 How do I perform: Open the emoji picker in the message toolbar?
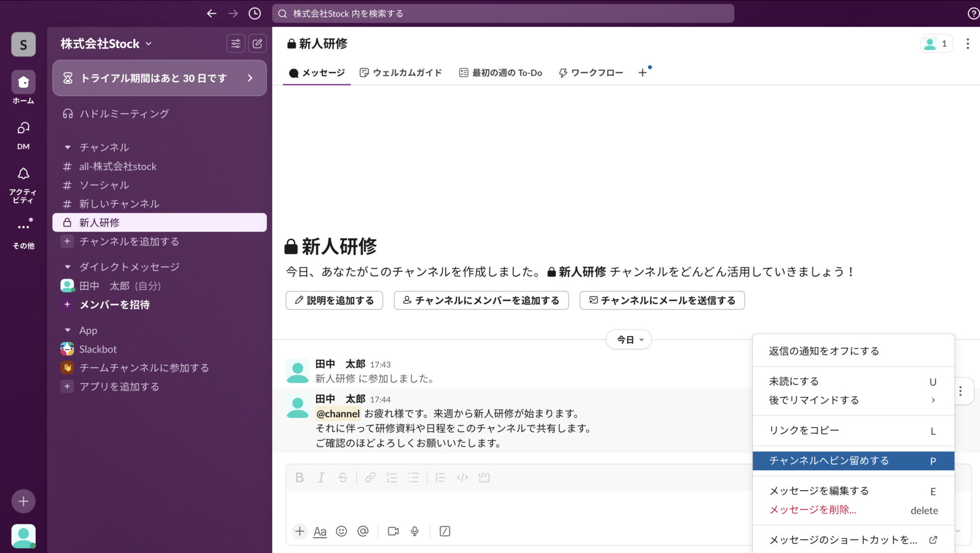click(x=341, y=531)
